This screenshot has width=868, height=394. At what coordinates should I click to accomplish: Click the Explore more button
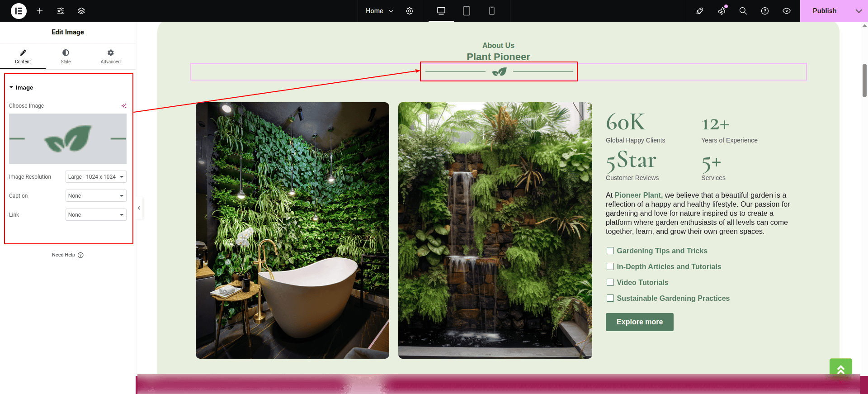click(x=640, y=322)
